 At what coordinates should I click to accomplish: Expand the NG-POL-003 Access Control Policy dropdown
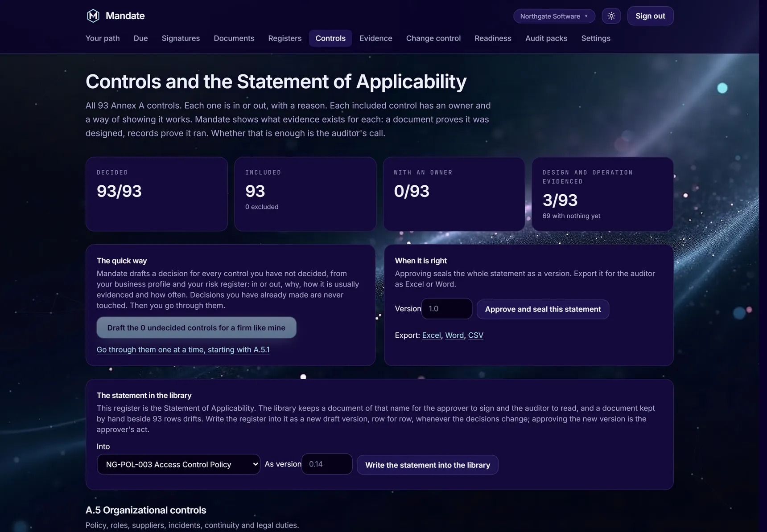(178, 464)
